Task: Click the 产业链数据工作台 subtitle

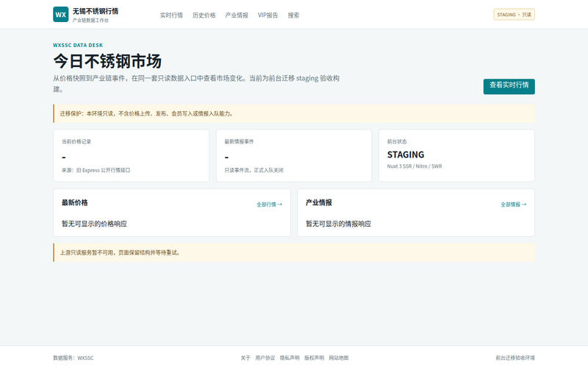Action: 90,21
